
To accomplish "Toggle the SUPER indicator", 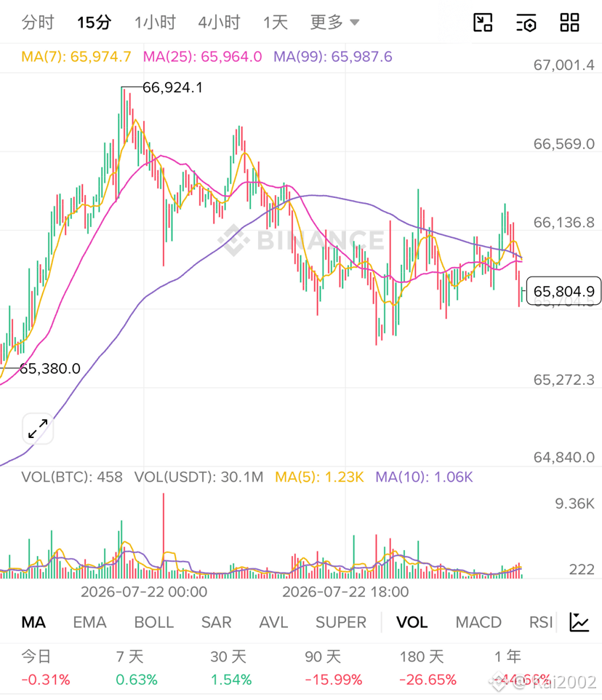I will (341, 622).
